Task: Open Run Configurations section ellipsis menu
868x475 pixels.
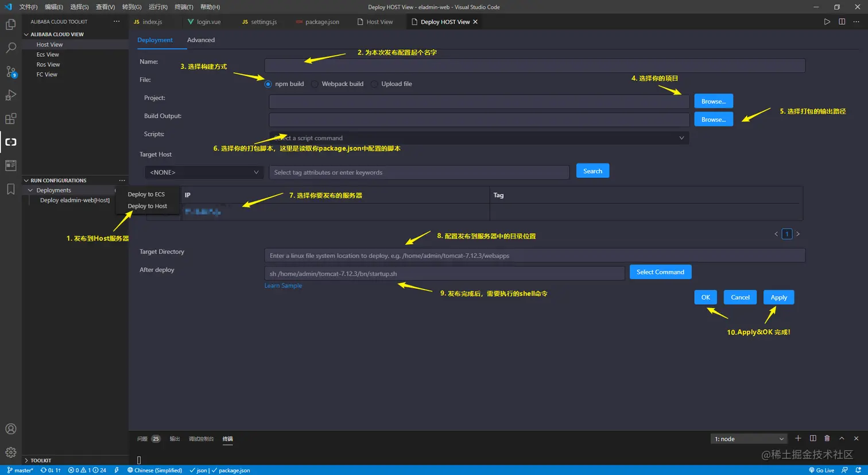Action: coord(122,180)
